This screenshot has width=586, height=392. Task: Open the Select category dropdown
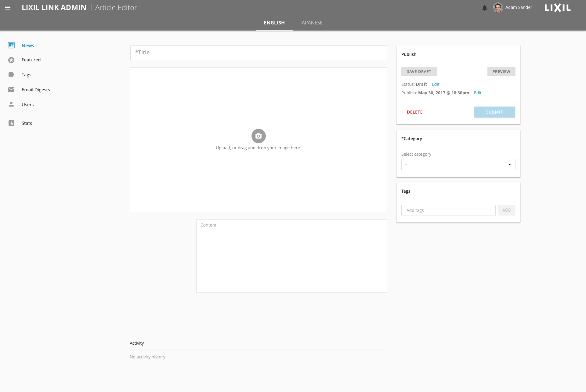tap(458, 165)
